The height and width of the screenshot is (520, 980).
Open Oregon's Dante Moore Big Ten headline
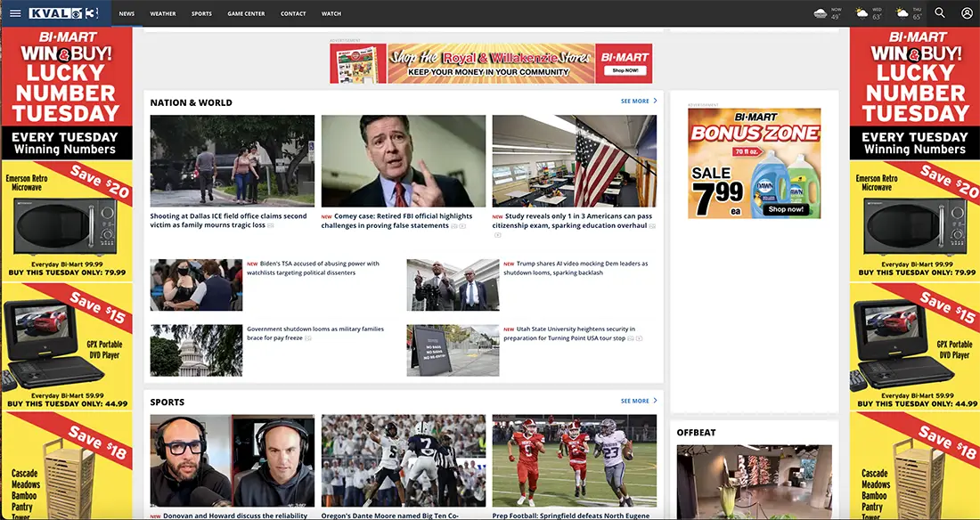click(390, 516)
